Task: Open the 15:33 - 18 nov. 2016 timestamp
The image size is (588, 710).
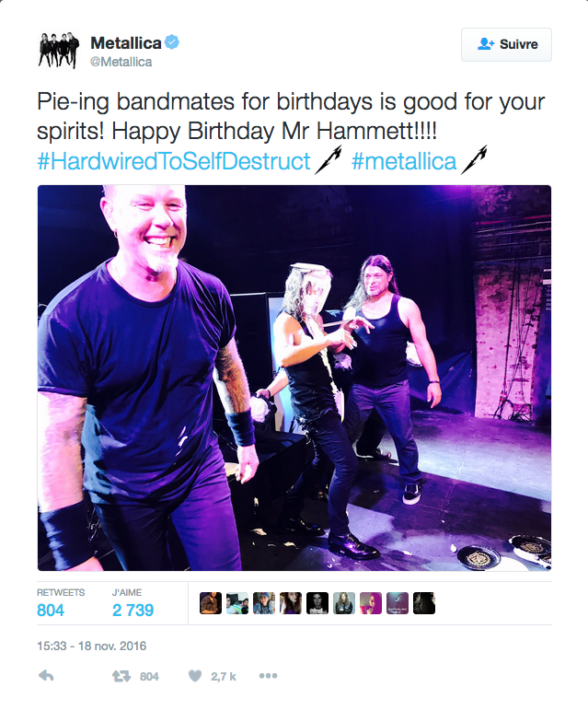Action: click(x=92, y=646)
